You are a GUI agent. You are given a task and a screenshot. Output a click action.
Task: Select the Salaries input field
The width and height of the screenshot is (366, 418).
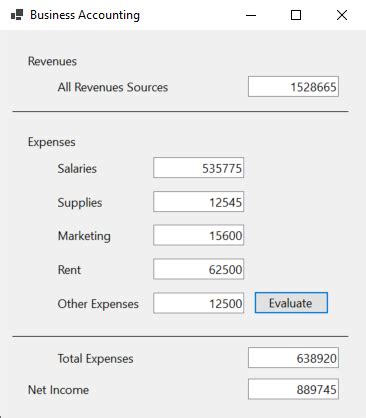click(x=199, y=168)
